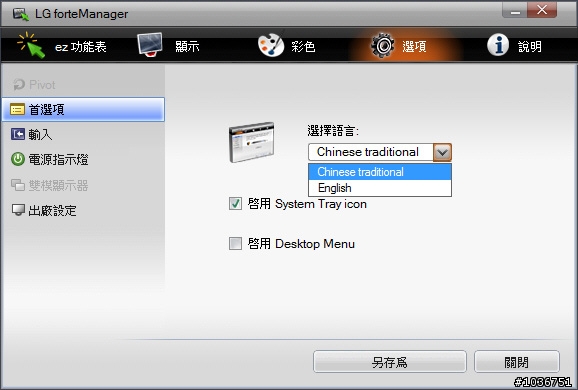Click the language combo box field
Viewport: 578px width, 390px height.
(x=380, y=152)
